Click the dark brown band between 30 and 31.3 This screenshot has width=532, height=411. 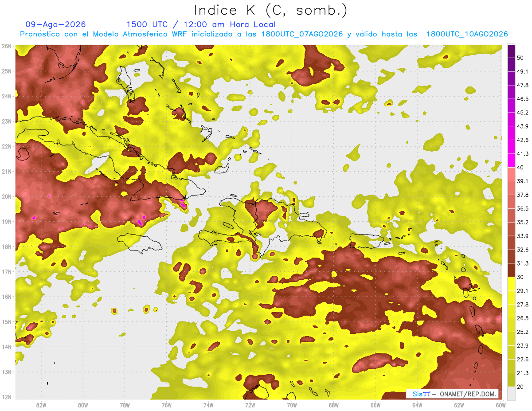pyautogui.click(x=511, y=270)
